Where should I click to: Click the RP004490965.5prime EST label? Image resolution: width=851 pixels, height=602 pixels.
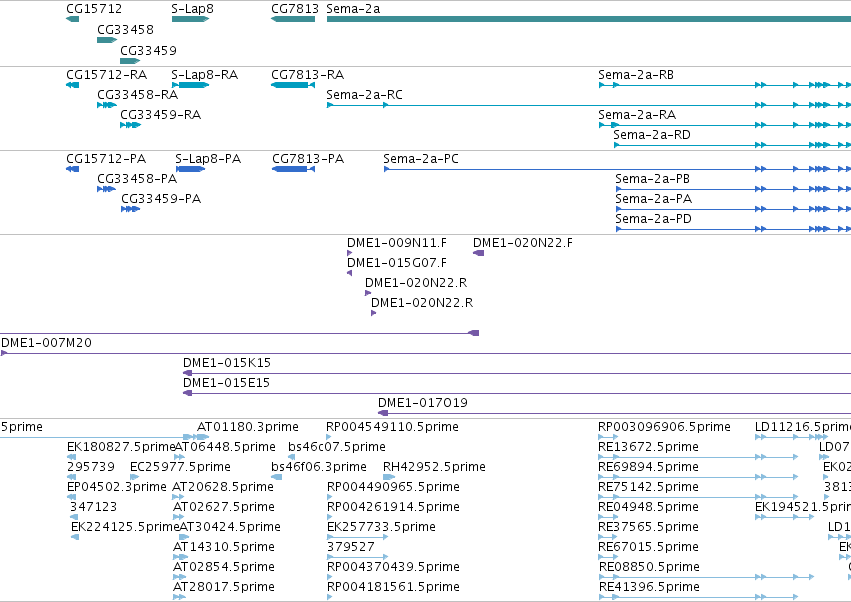tap(393, 487)
